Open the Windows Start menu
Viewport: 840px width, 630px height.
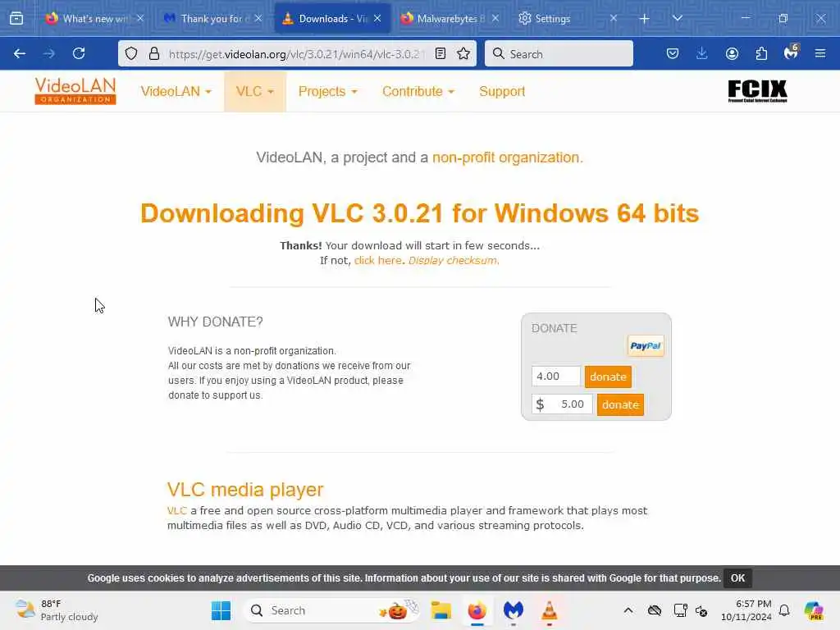(x=221, y=610)
